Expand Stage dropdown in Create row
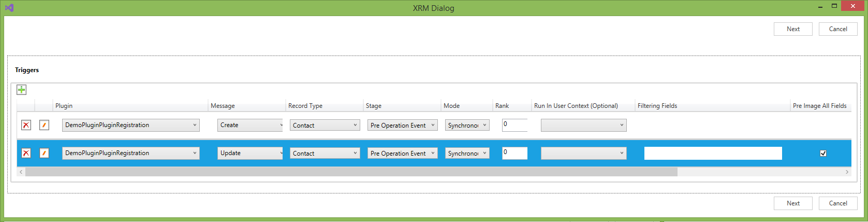Image resolution: width=868 pixels, height=222 pixels. (x=402, y=125)
